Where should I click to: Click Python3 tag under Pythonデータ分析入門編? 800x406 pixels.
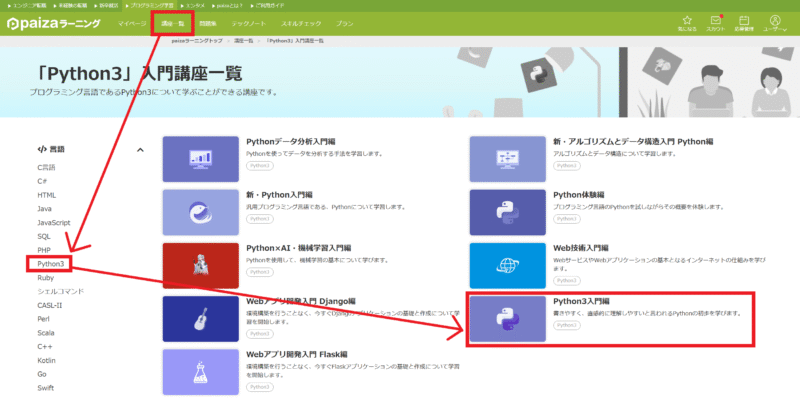point(260,166)
